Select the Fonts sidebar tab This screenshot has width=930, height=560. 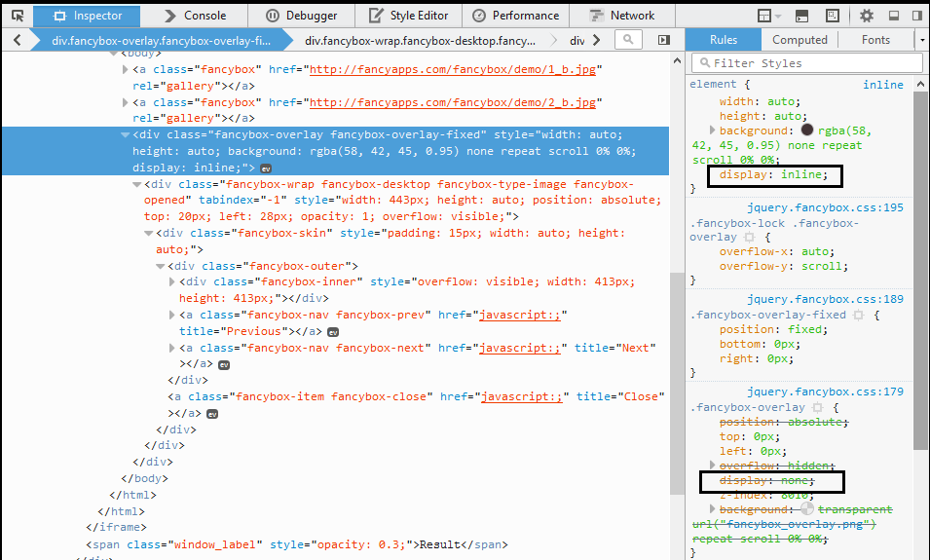(x=876, y=40)
